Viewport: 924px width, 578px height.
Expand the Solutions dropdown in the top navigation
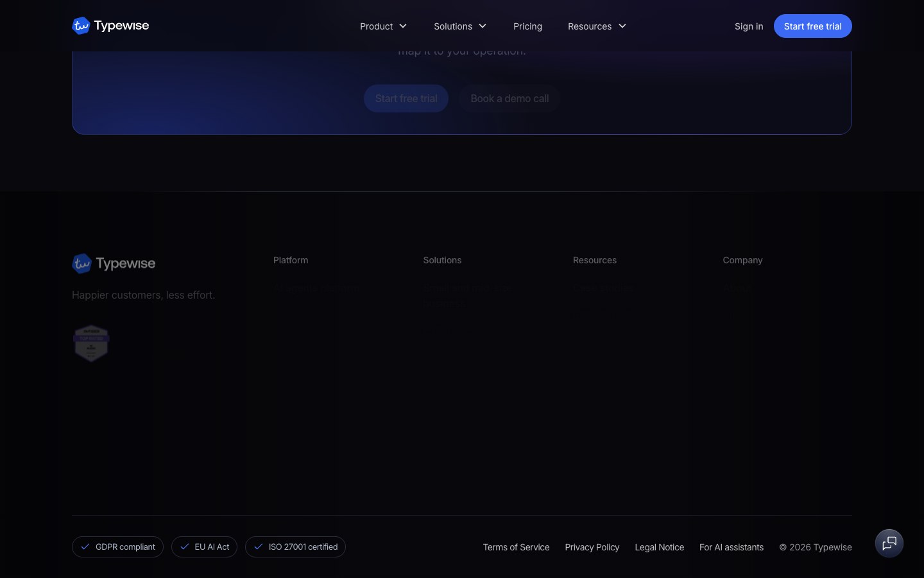(x=460, y=26)
